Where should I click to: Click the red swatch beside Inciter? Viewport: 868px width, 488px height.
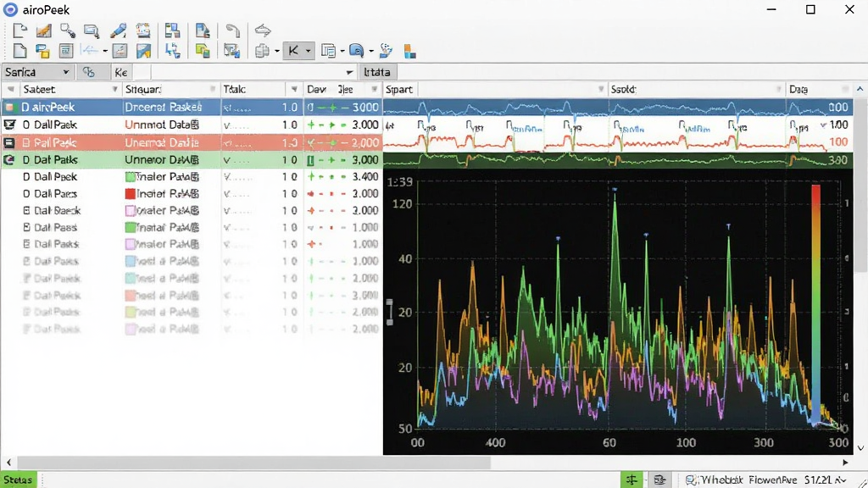coord(130,194)
